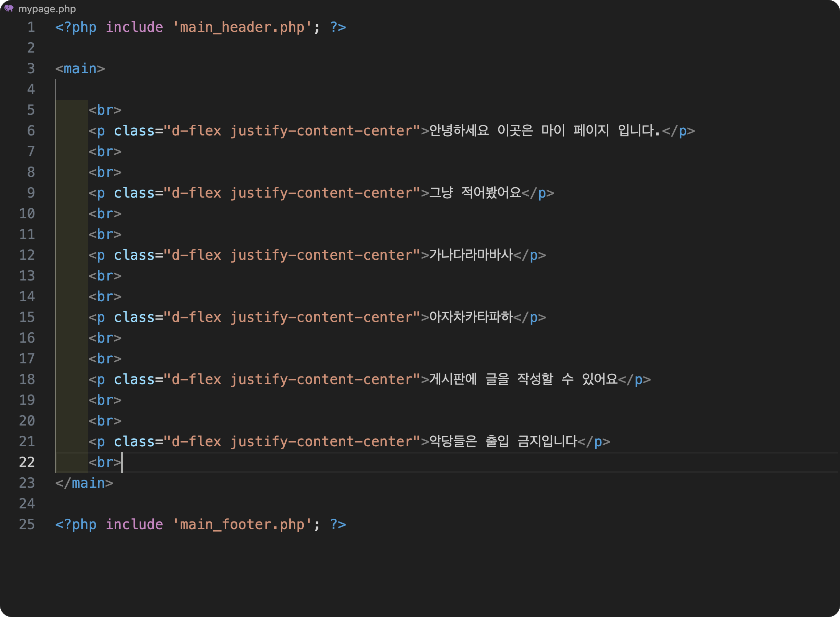The height and width of the screenshot is (617, 840).
Task: Click the text 그냥 적어봤어요 on line 9
Action: (x=475, y=193)
